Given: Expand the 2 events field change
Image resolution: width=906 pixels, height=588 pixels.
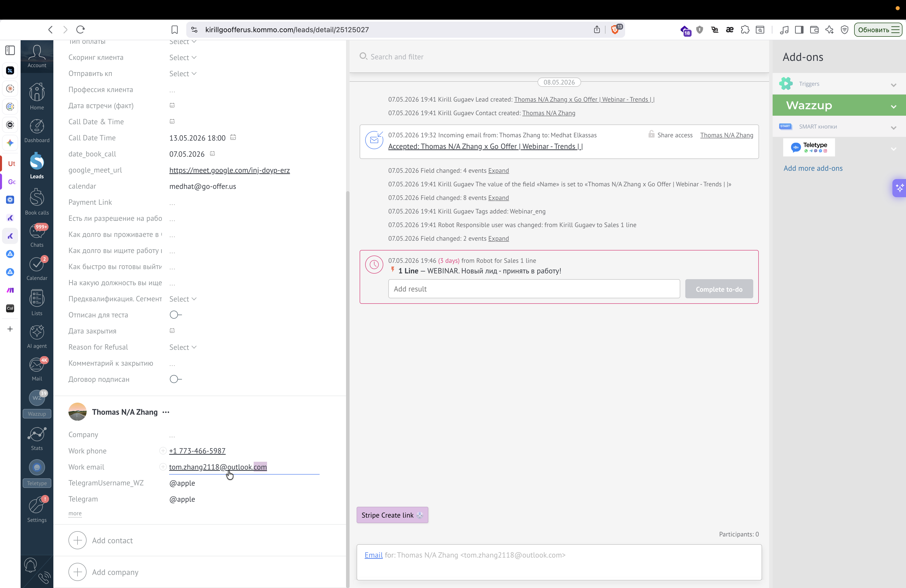Looking at the screenshot, I should (498, 238).
